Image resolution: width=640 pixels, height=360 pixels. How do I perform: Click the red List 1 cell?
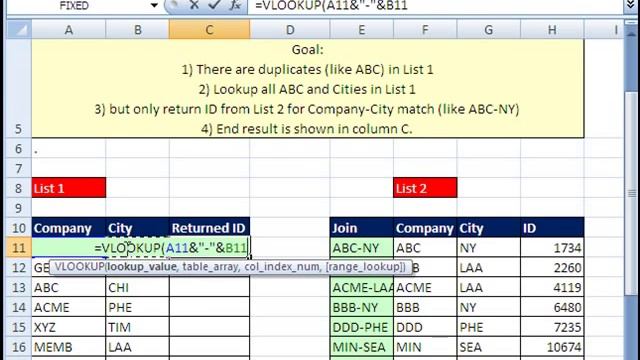tap(69, 188)
